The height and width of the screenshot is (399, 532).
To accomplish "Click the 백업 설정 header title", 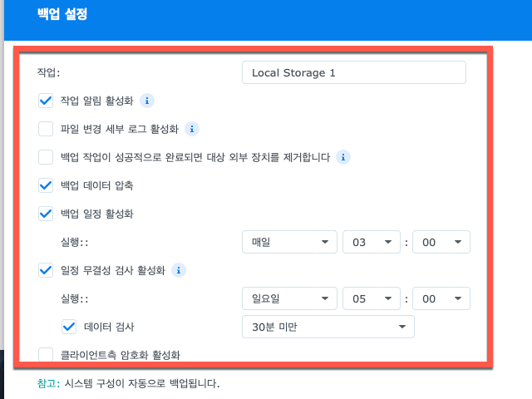I will [x=62, y=14].
